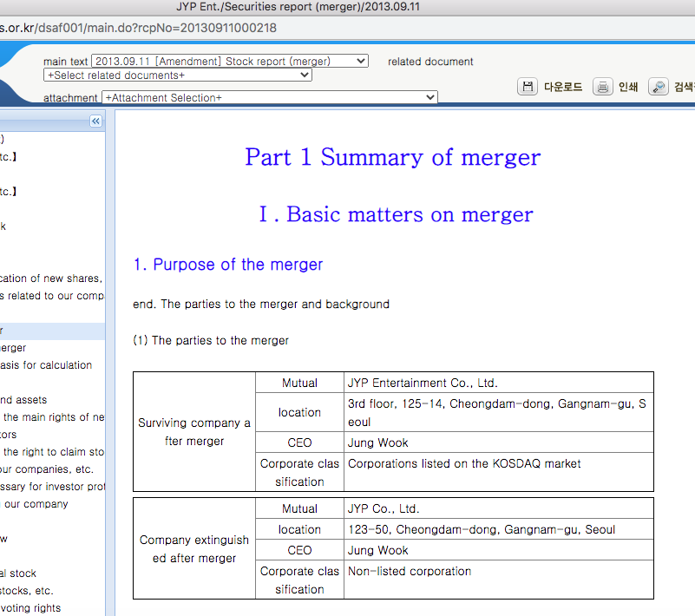Image resolution: width=695 pixels, height=616 pixels.
Task: Select sidebar item 'the right to claim sto'
Action: tap(54, 452)
